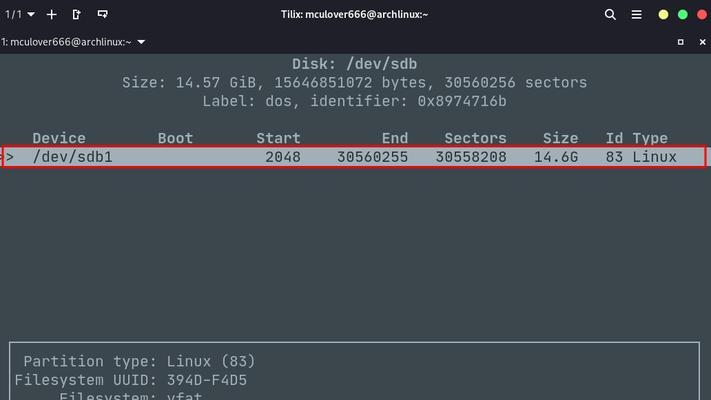
Task: Click the Partition type Linux (83) line
Action: tap(139, 361)
